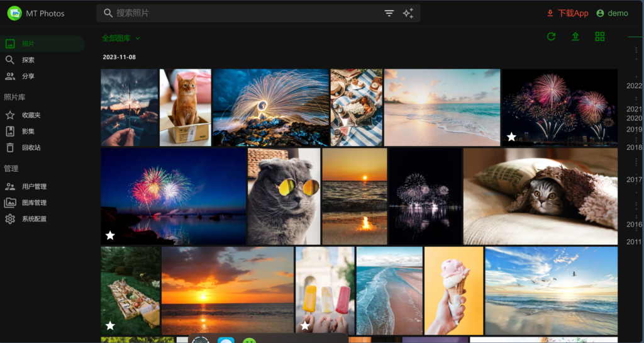The width and height of the screenshot is (644, 343).
Task: Jump to 2016 on the timeline
Action: (x=634, y=225)
